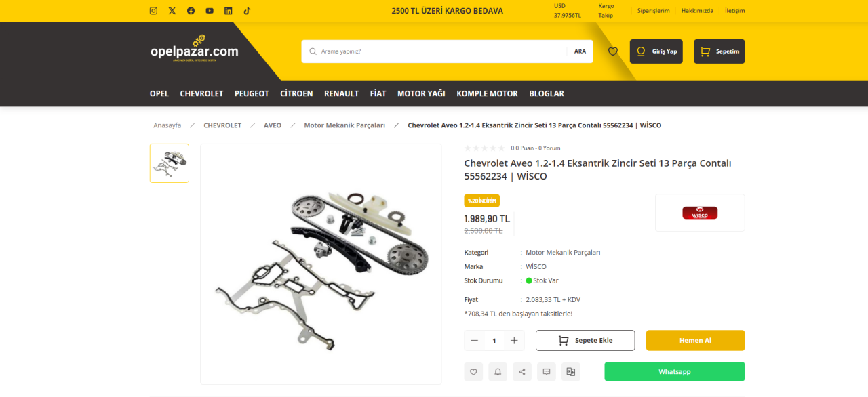Open the YouTube social icon
This screenshot has width=868, height=397.
210,11
